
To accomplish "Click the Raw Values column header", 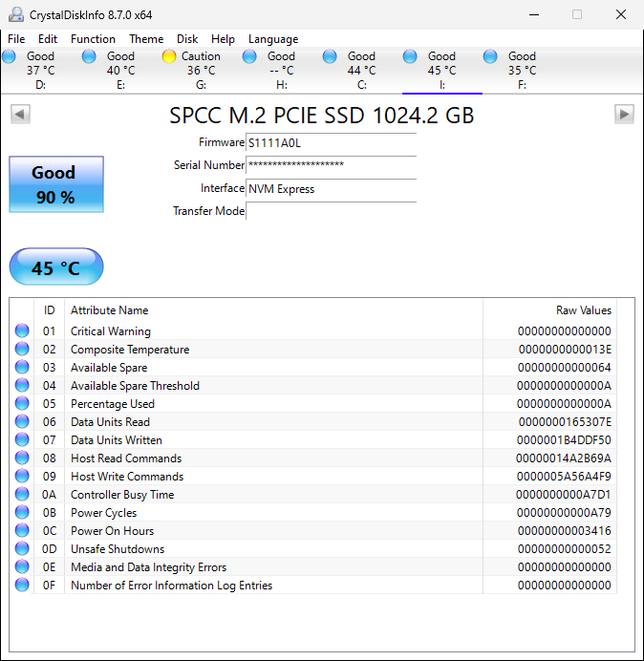I will tap(583, 310).
